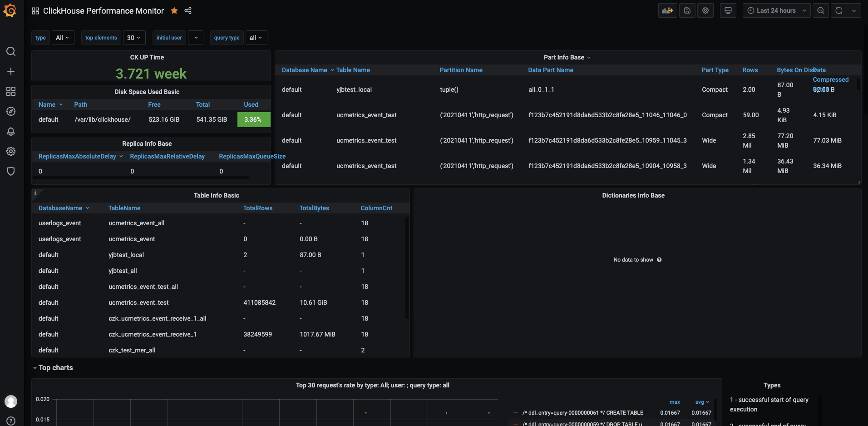The height and width of the screenshot is (426, 868).
Task: Open Alerting via the bell icon
Action: tap(11, 131)
